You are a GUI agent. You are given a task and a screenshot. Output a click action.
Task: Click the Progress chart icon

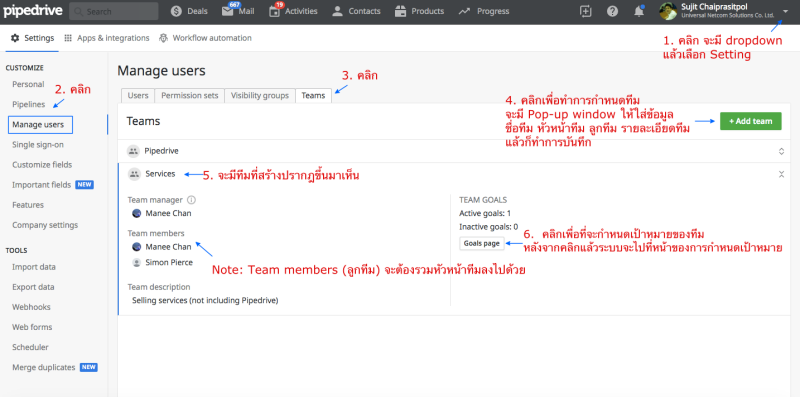[464, 11]
